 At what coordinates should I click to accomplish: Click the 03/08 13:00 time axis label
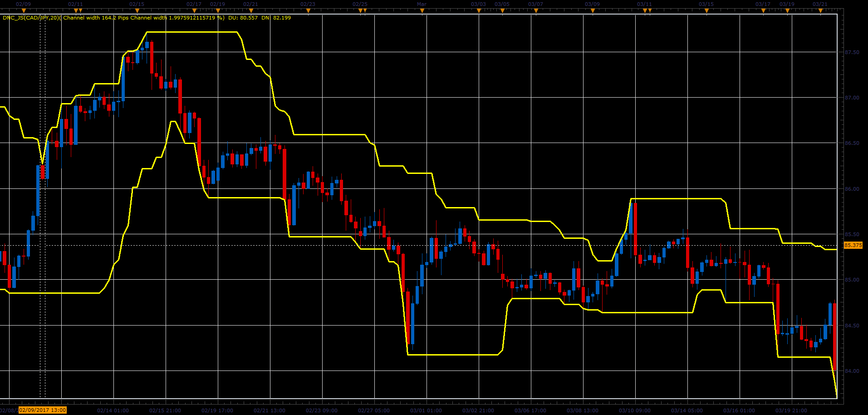(583, 410)
